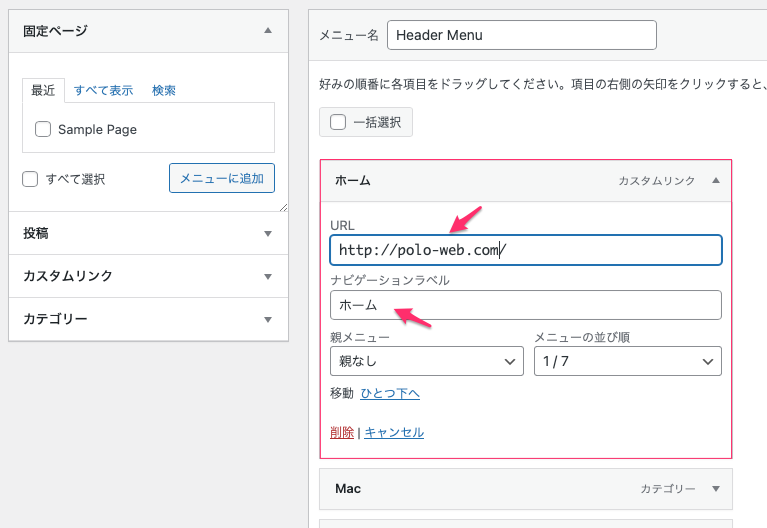Click the 削除 link
This screenshot has width=767, height=528.
[x=341, y=432]
